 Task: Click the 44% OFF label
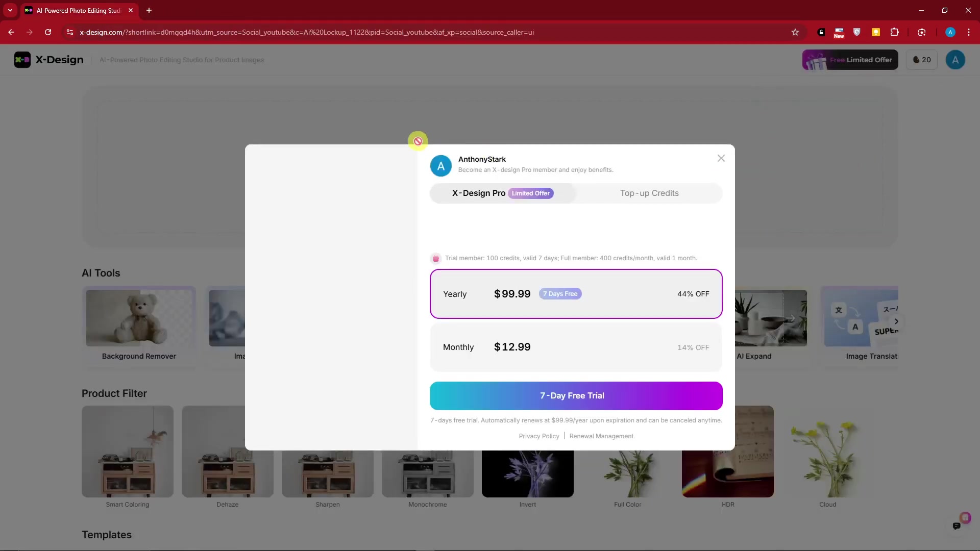(693, 294)
